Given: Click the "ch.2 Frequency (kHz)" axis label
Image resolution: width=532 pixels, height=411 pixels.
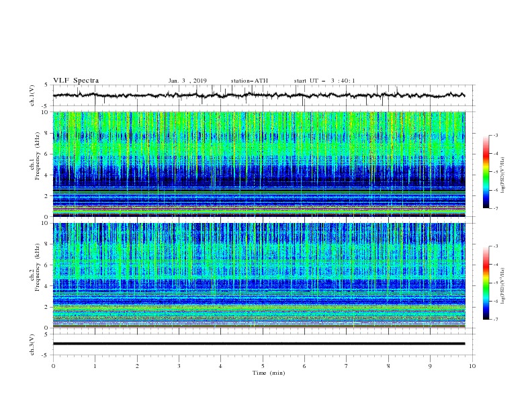Looking at the screenshot, I should tap(35, 267).
